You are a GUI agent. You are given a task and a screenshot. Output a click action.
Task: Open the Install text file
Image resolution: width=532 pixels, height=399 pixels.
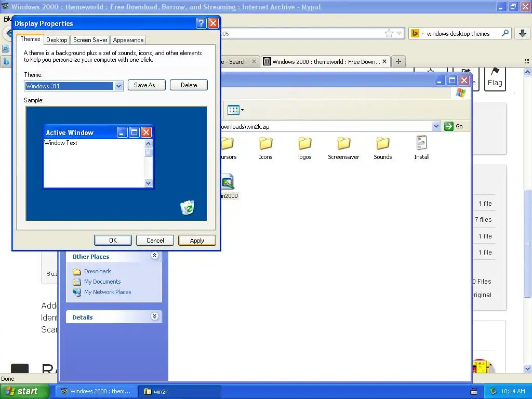[x=422, y=148]
